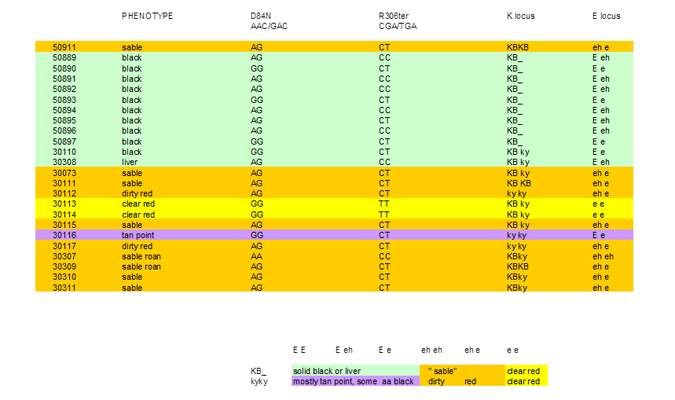Click the E locus column header
This screenshot has width=675, height=400.
pyautogui.click(x=606, y=16)
